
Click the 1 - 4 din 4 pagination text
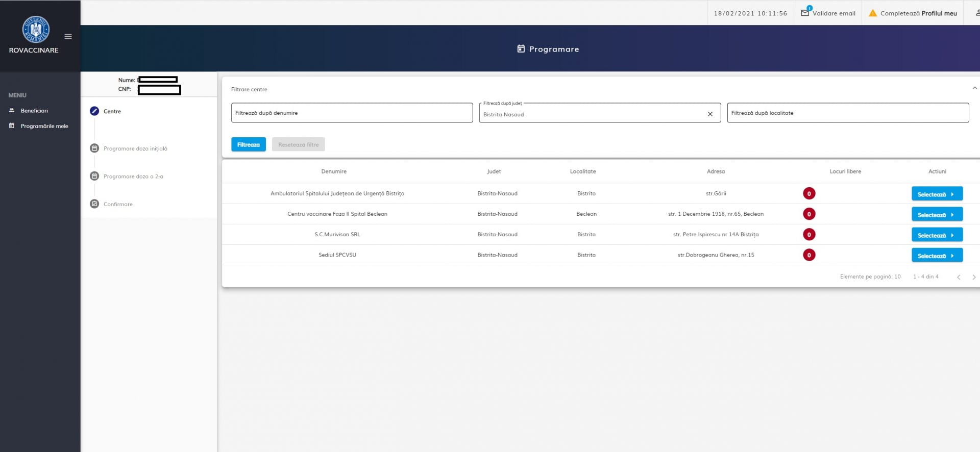point(925,277)
